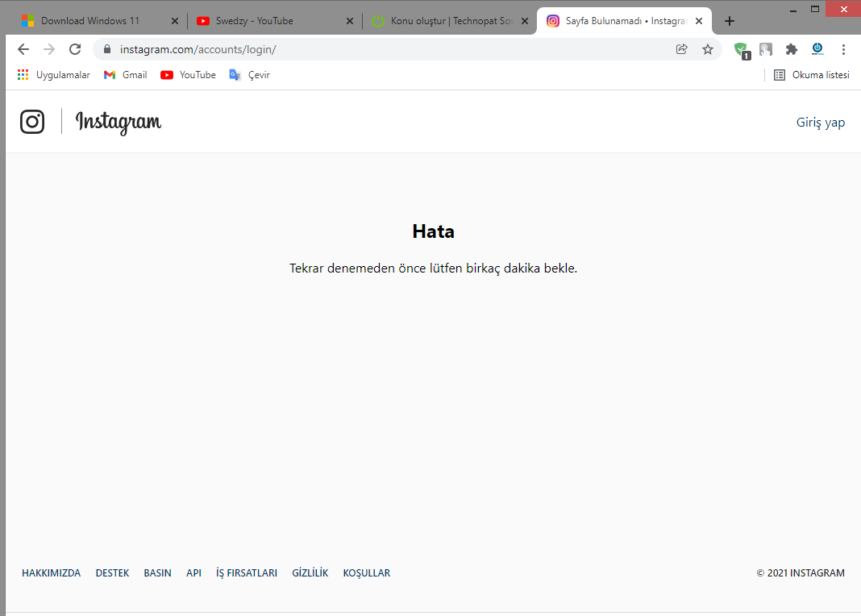Open BASIN footer link

click(157, 572)
